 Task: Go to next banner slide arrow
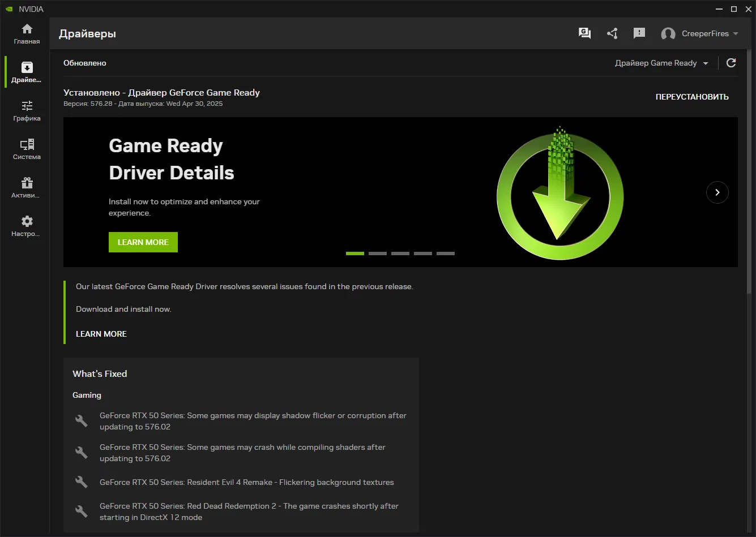point(717,192)
